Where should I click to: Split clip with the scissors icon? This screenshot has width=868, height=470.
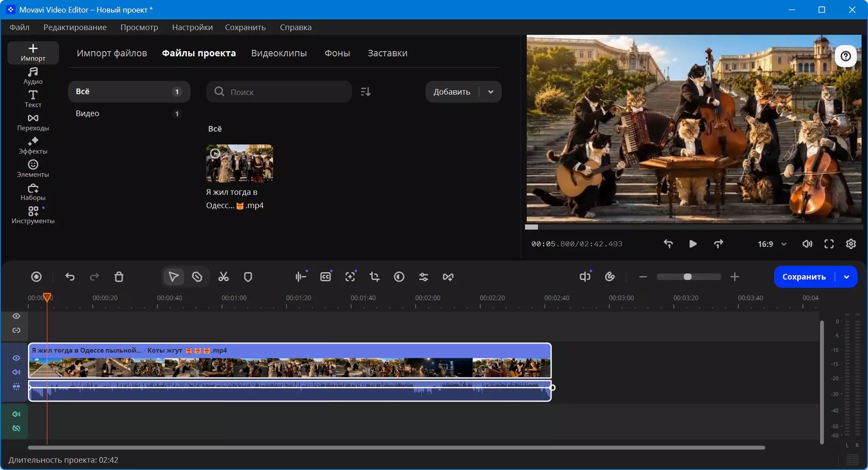point(224,277)
